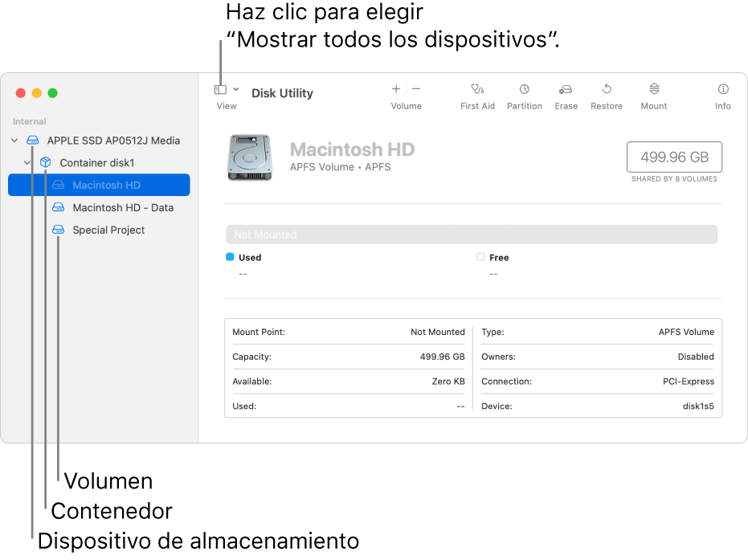Click the Type APFS Volume value
The image size is (748, 560).
tap(686, 332)
